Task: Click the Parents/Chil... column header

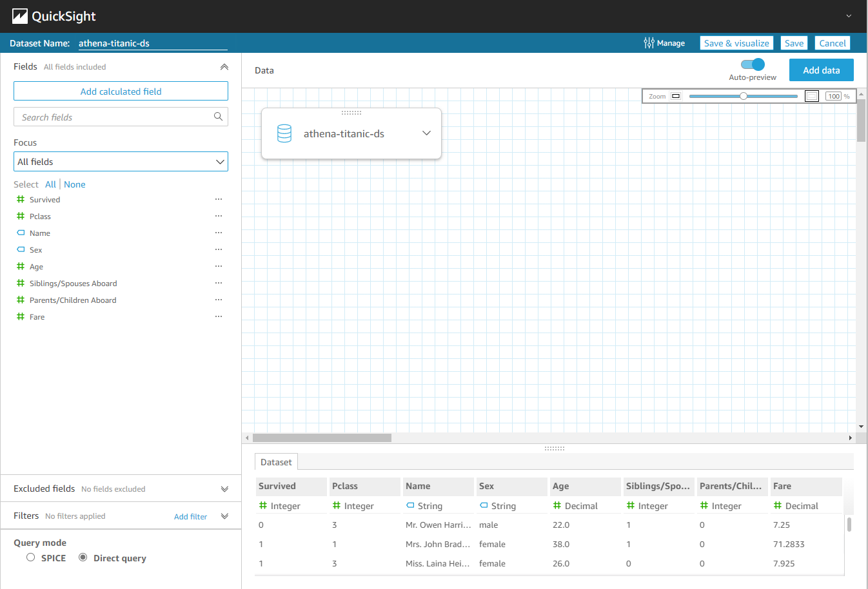Action: click(731, 486)
